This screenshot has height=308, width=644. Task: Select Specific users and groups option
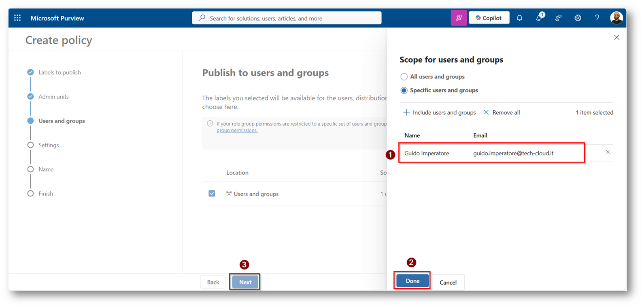404,91
